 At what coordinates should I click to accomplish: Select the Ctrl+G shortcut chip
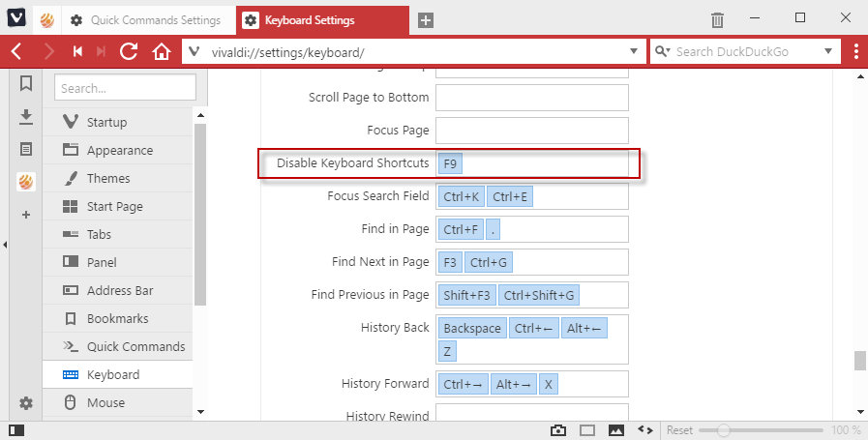click(x=489, y=262)
